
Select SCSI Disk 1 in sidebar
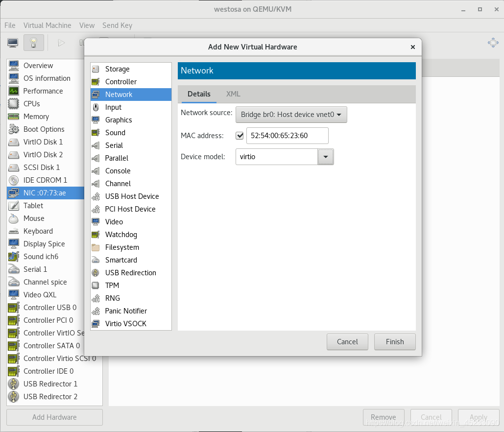tap(46, 168)
